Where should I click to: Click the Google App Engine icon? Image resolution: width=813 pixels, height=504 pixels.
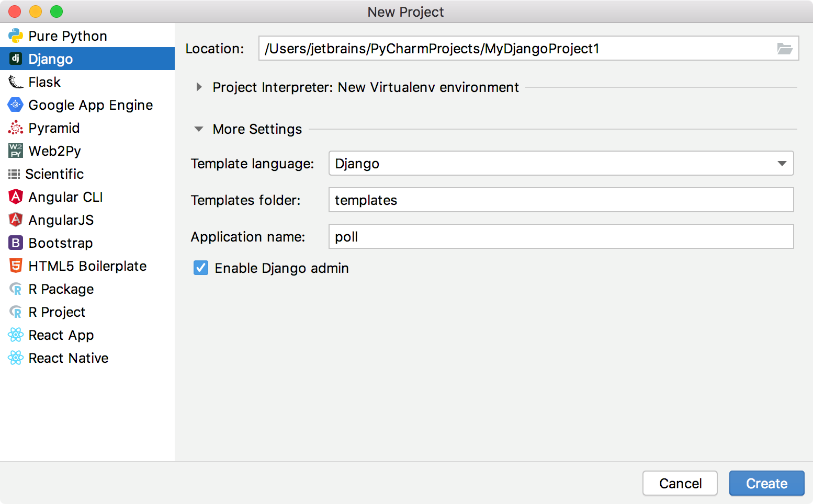point(15,105)
